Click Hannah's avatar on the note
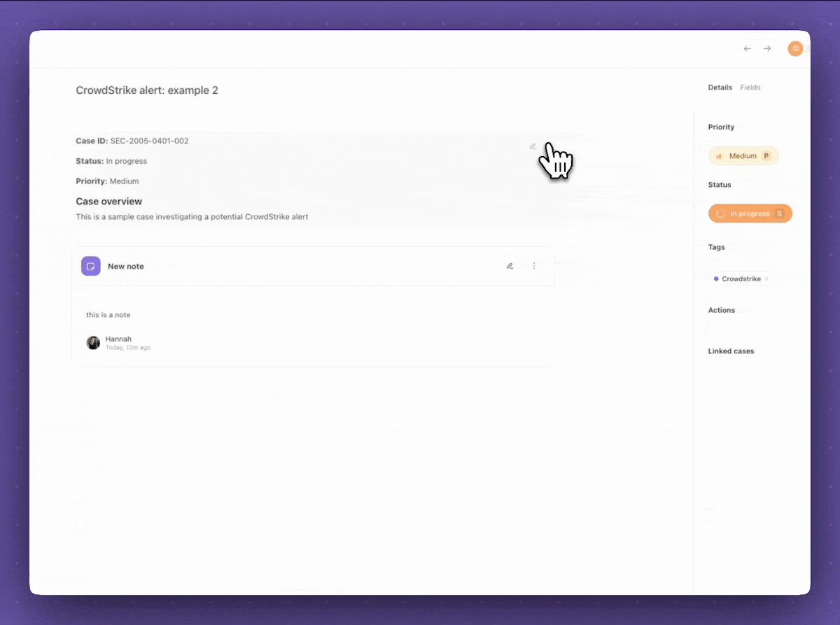 point(93,343)
